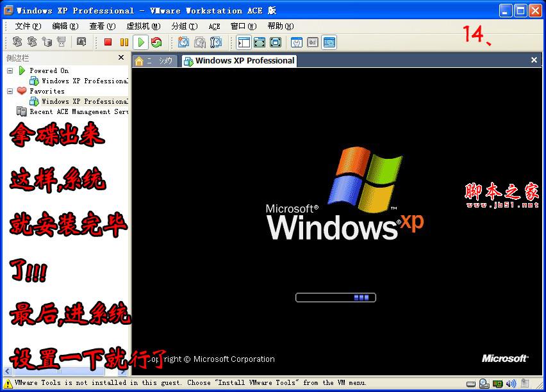Click the hard disk status bar icon
The height and width of the screenshot is (392, 546).
tap(471, 384)
